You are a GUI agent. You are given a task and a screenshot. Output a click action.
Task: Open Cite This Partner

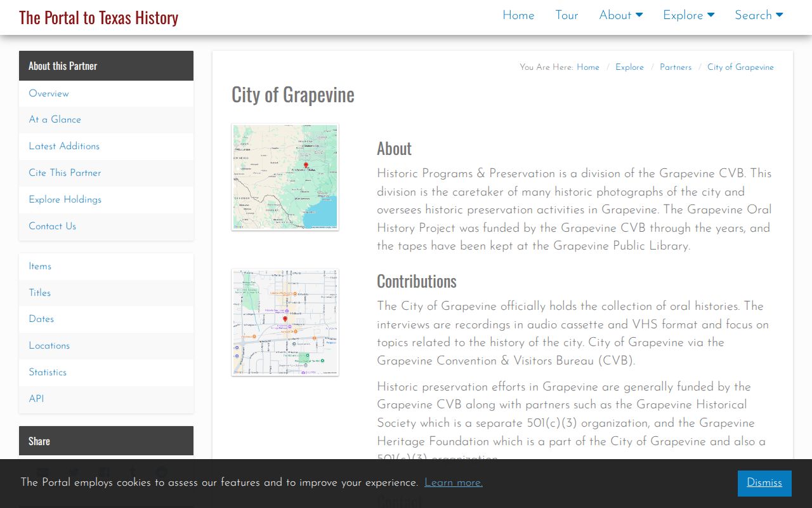click(x=106, y=173)
